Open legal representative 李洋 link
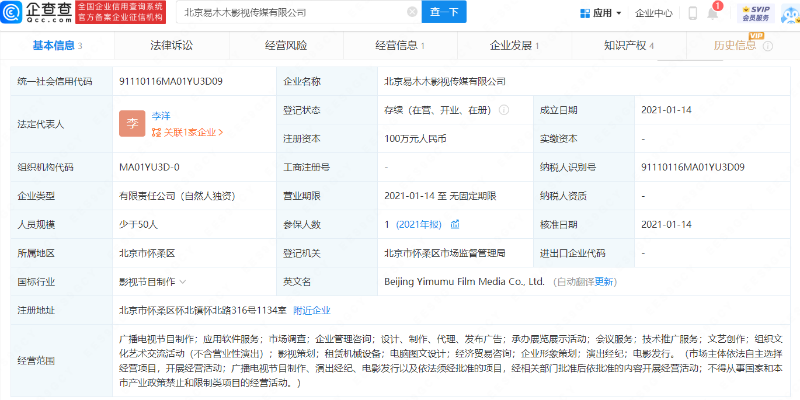The height and width of the screenshot is (400, 800). pyautogui.click(x=161, y=116)
